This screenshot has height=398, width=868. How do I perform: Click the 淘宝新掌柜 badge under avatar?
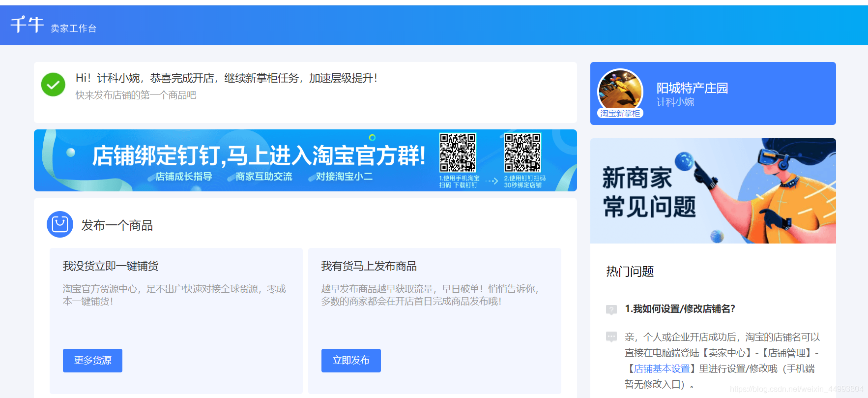click(x=620, y=113)
